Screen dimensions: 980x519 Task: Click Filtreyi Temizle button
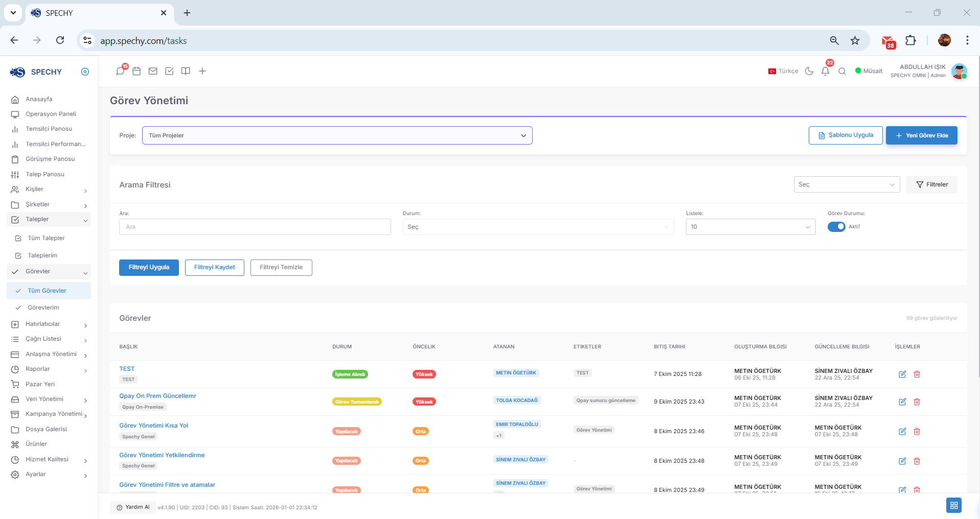click(281, 268)
